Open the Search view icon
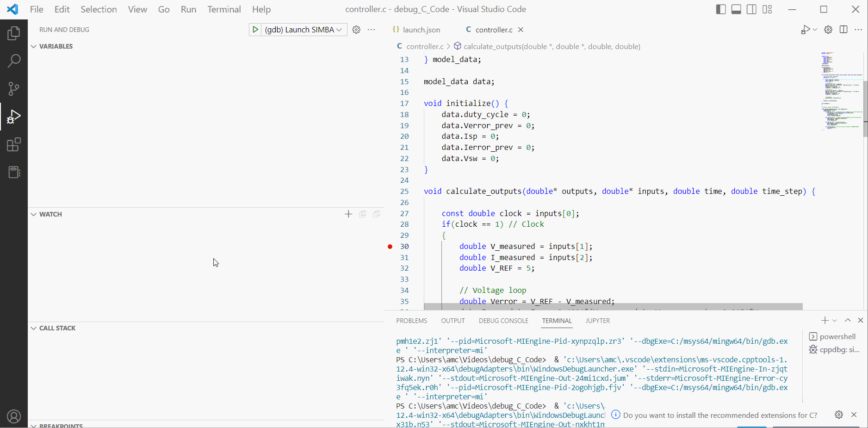Screen dimensions: 868x428 coord(14,61)
